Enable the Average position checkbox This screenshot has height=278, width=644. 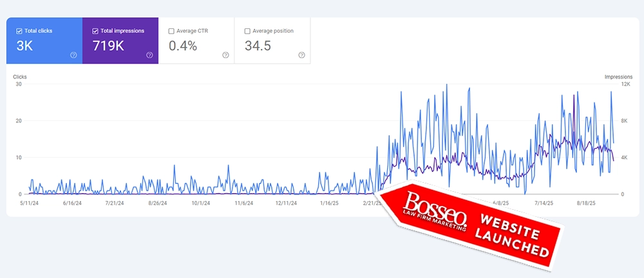[247, 30]
